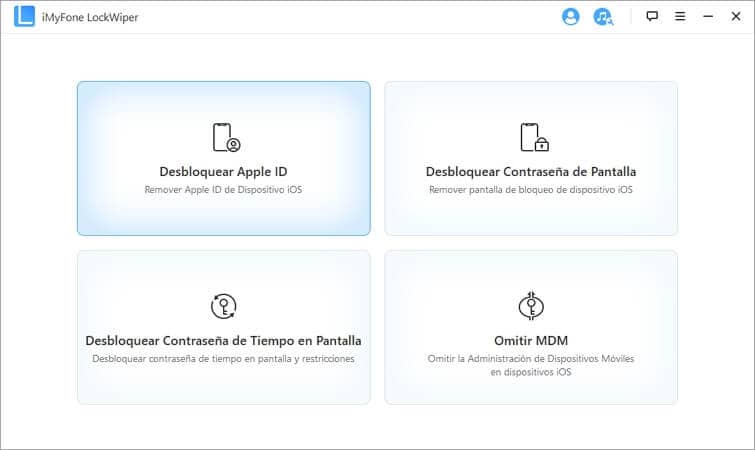Click 'Remover Apple ID de Dispositivo iOS' text

coord(223,190)
